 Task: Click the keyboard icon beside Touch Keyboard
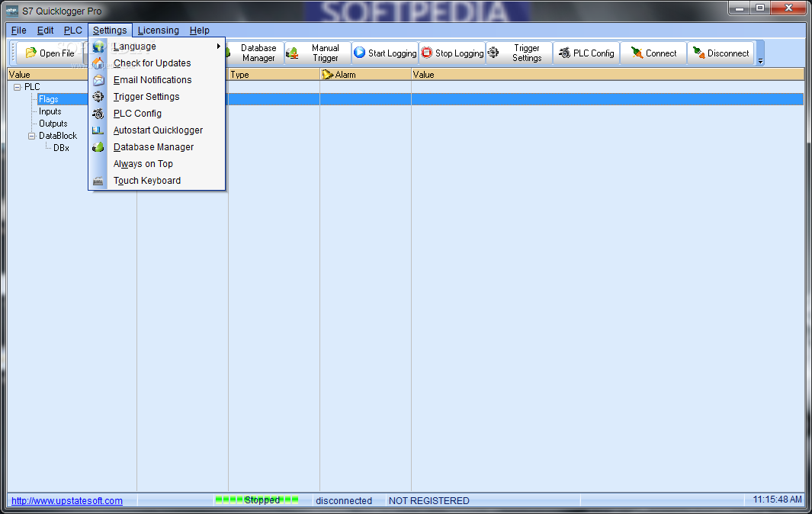(98, 181)
